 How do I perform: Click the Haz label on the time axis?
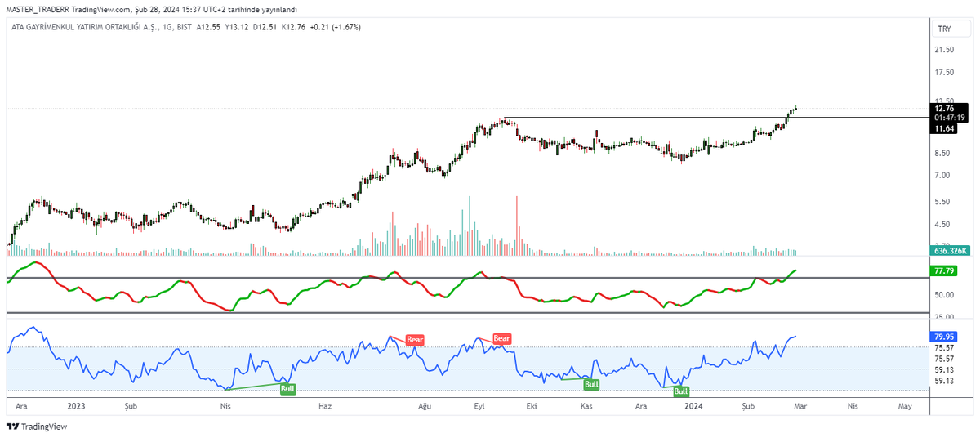[324, 406]
